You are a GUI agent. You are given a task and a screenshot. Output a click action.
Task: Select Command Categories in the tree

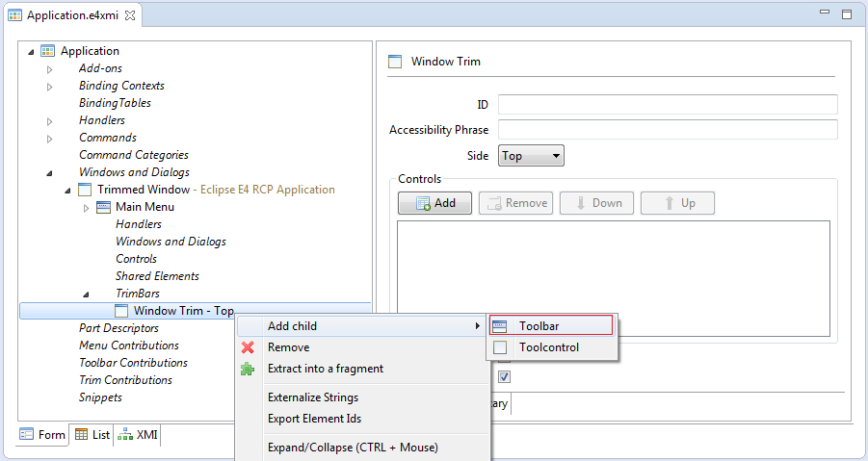click(x=134, y=155)
